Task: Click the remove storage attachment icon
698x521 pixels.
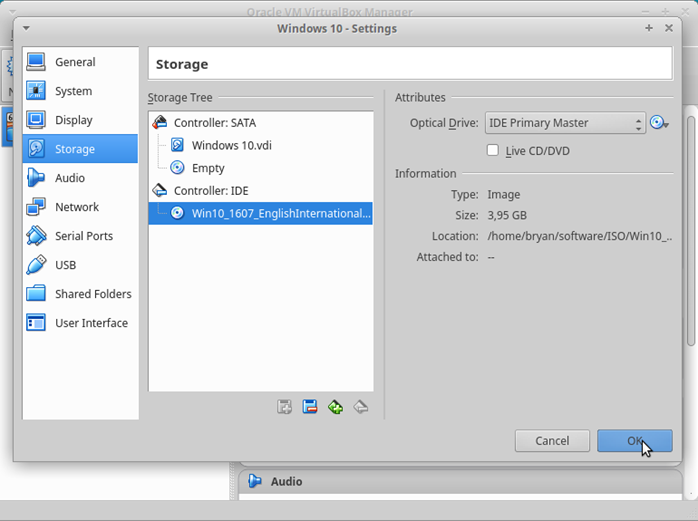Action: (310, 407)
